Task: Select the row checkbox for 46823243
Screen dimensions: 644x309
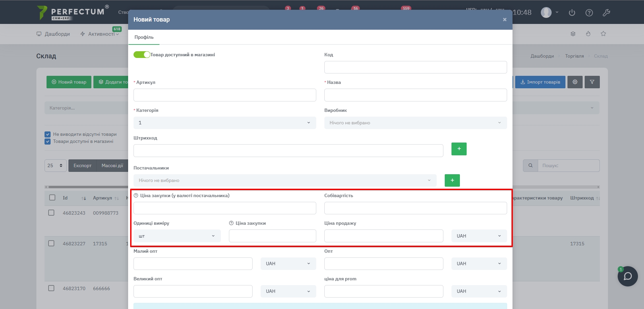Action: click(x=51, y=213)
